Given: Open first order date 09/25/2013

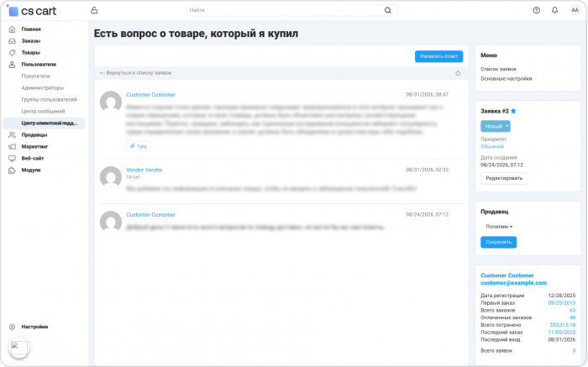Looking at the screenshot, I should (x=562, y=303).
